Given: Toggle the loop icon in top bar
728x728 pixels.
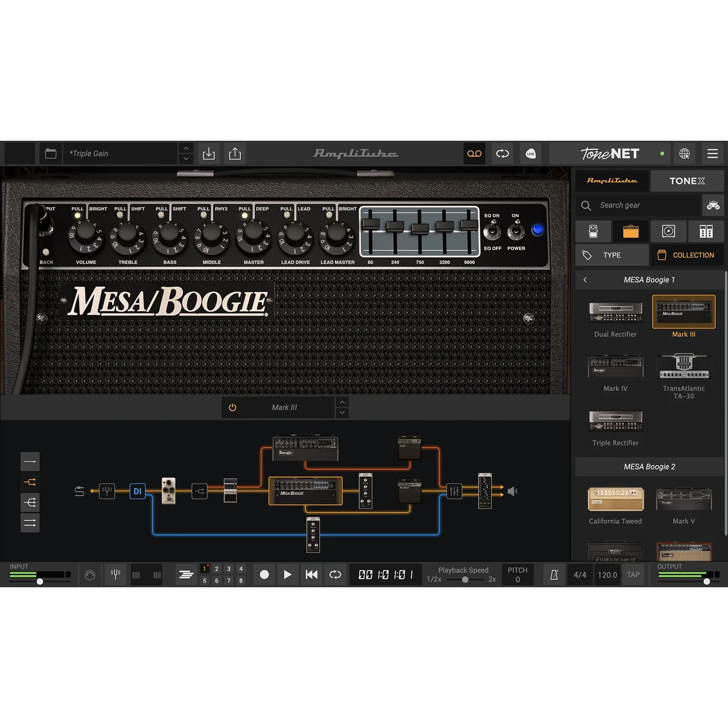Looking at the screenshot, I should 502,154.
